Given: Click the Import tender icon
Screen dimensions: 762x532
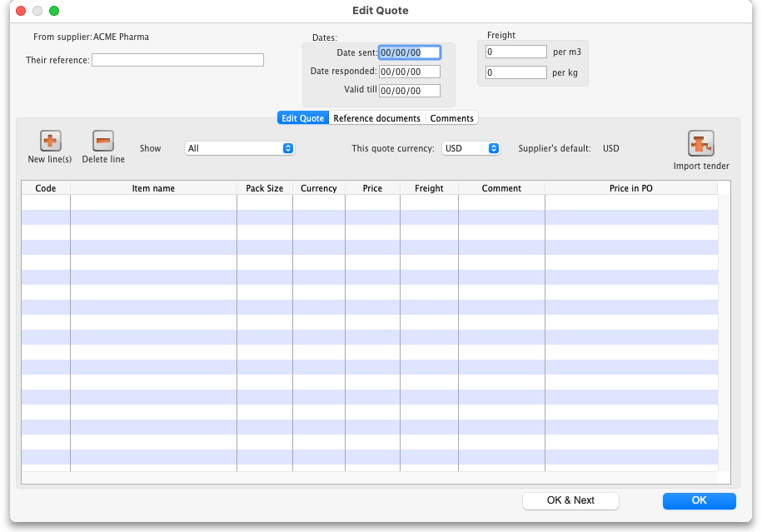Looking at the screenshot, I should click(701, 143).
